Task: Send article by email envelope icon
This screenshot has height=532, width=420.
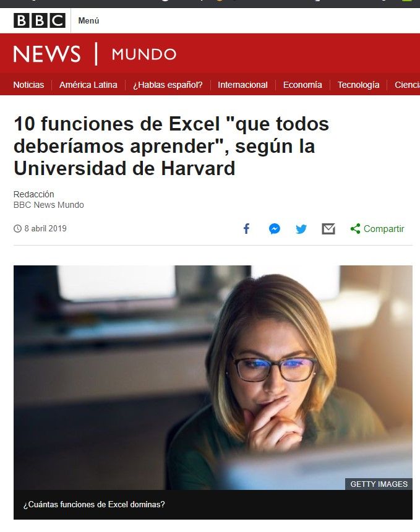Action: click(328, 229)
